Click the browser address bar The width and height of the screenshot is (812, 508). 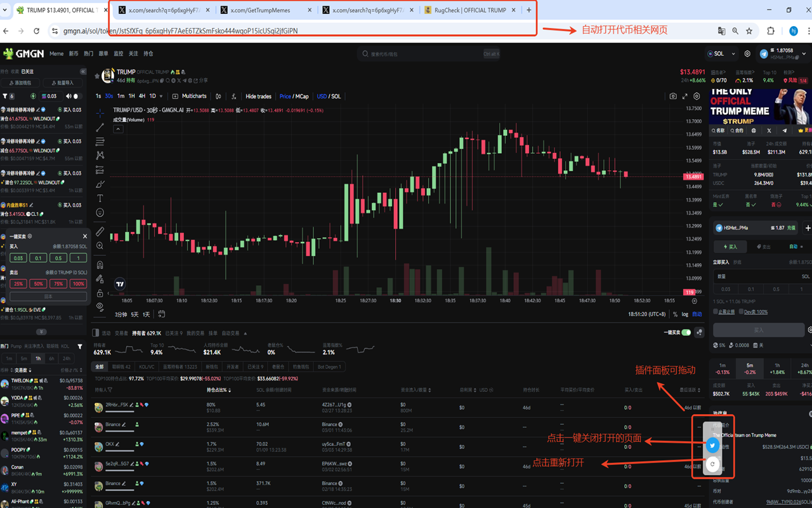(x=381, y=30)
